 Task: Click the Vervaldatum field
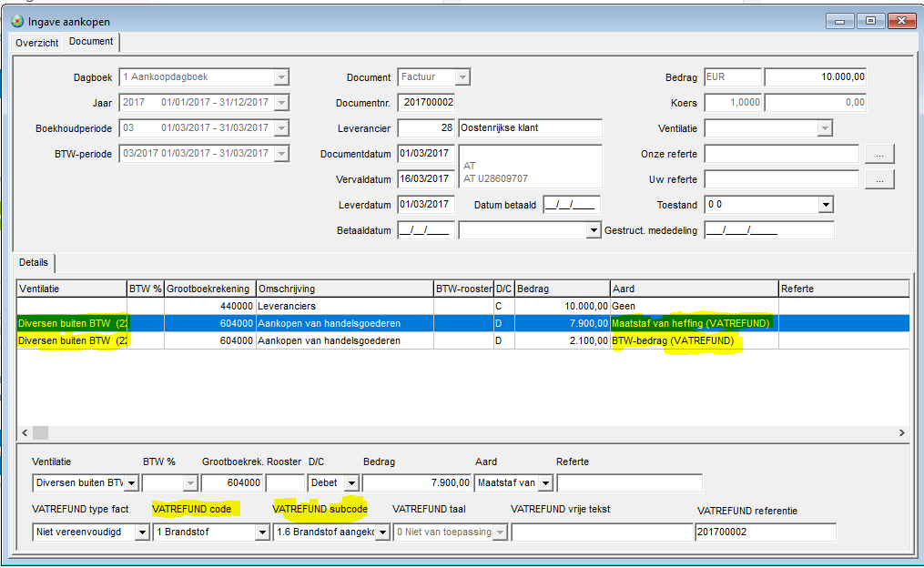[x=426, y=179]
